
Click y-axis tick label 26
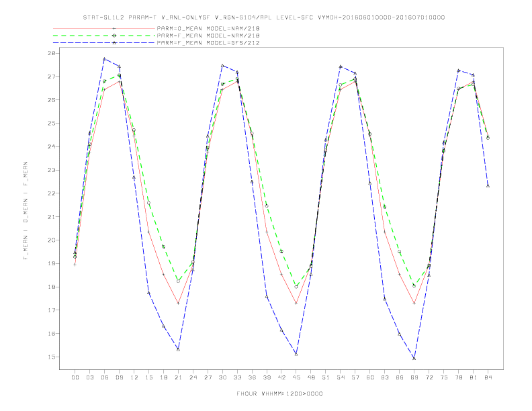[x=51, y=100]
